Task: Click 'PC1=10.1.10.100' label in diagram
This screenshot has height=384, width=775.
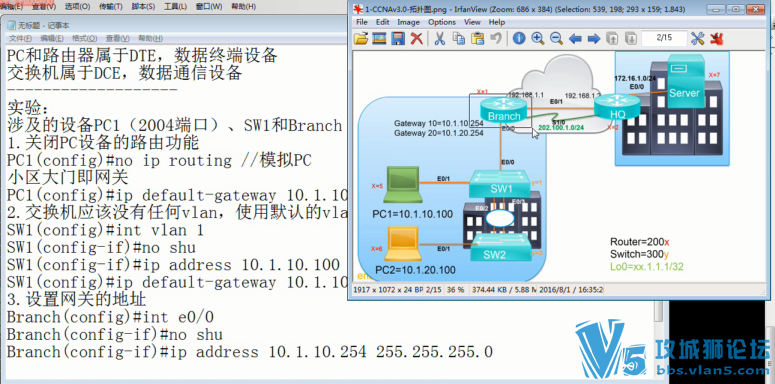Action: click(x=412, y=214)
